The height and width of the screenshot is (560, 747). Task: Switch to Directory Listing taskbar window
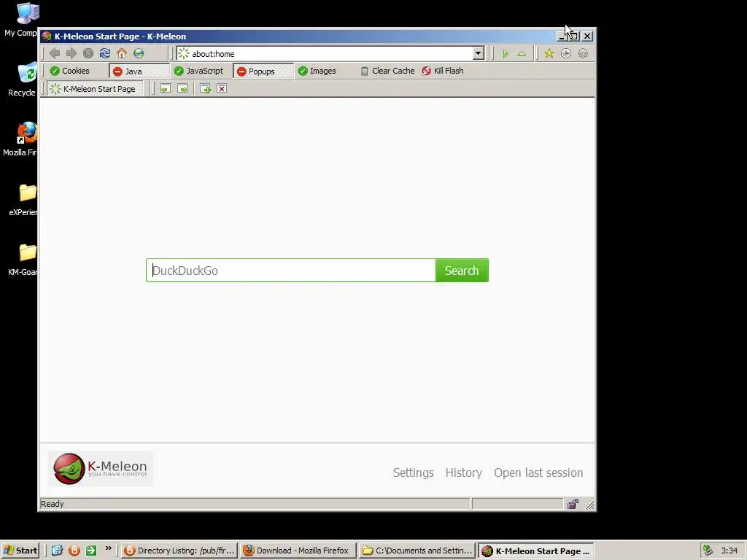[179, 551]
